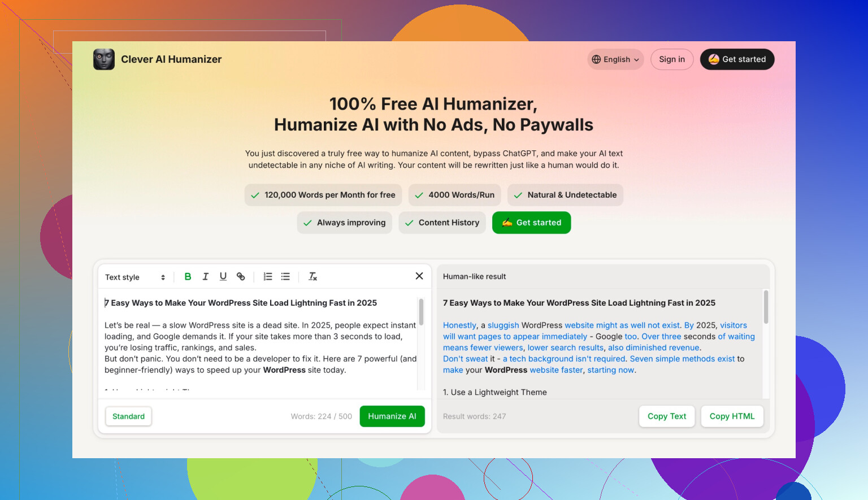868x500 pixels.
Task: Clear text formatting icon
Action: [313, 276]
